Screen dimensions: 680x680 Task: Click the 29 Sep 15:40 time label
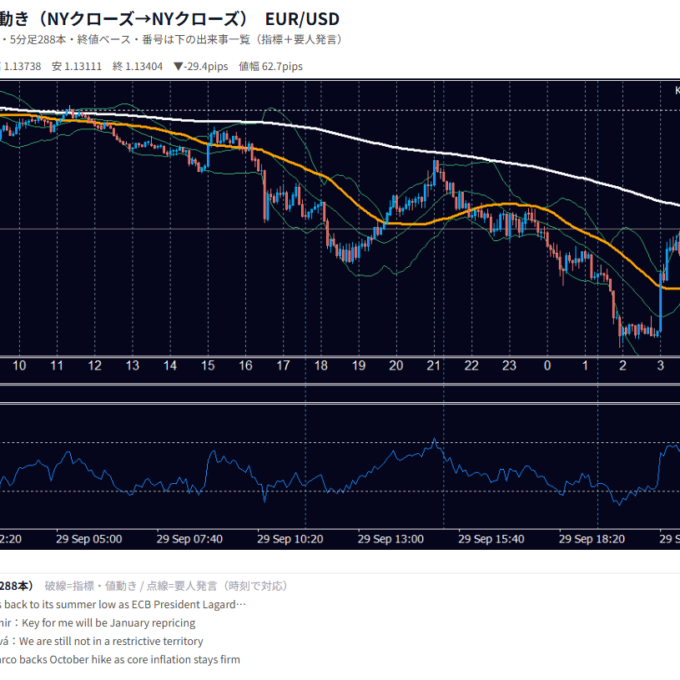[491, 539]
